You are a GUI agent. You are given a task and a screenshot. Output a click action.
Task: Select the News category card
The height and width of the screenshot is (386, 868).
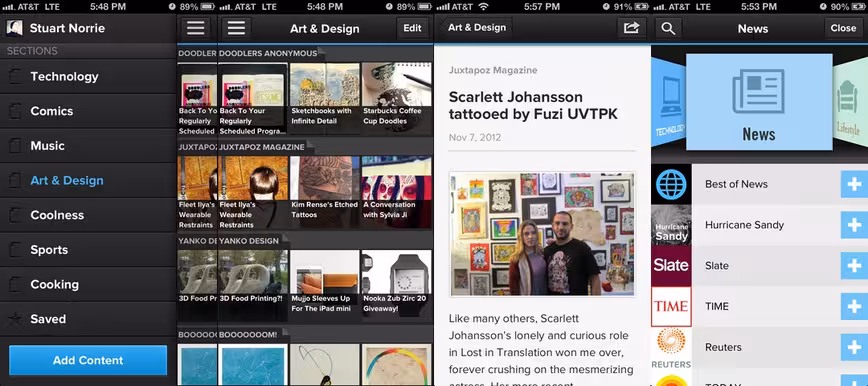click(x=759, y=102)
